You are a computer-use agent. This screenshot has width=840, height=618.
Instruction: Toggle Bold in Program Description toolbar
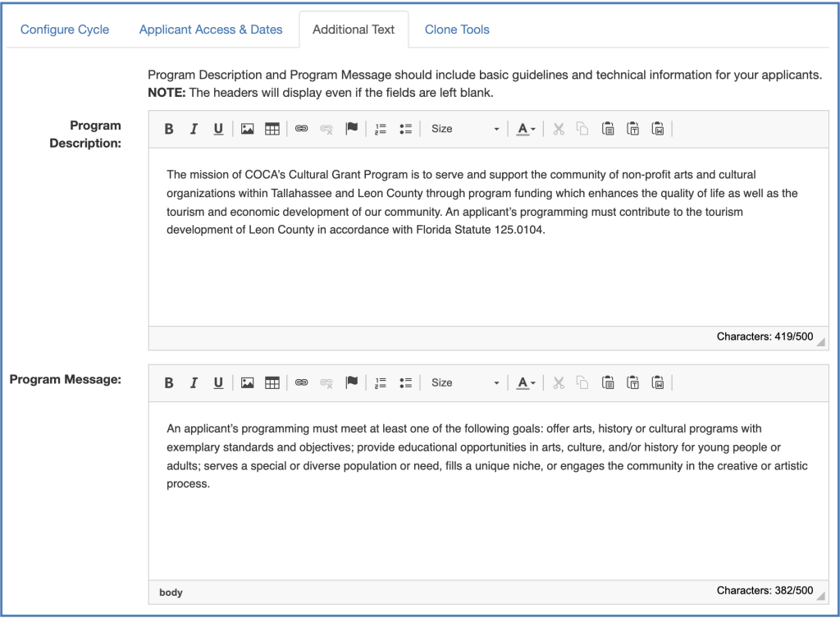(x=169, y=129)
